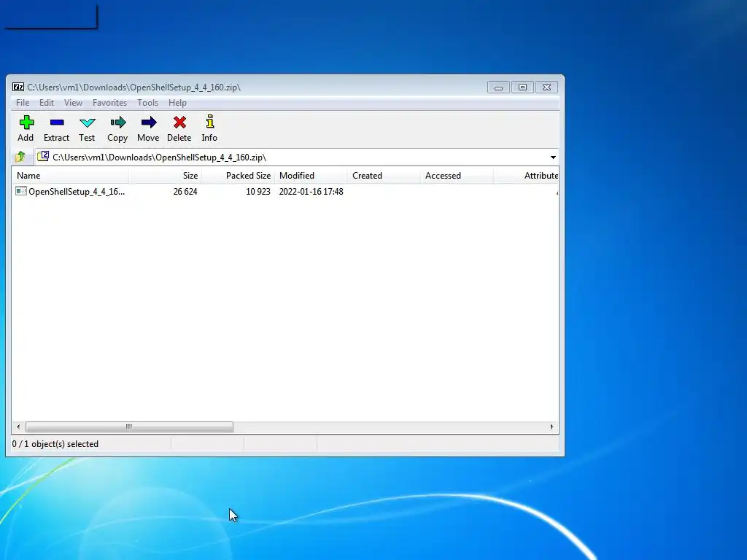Viewport: 747px width, 560px height.
Task: Click the Add toolbar icon
Action: (x=26, y=122)
